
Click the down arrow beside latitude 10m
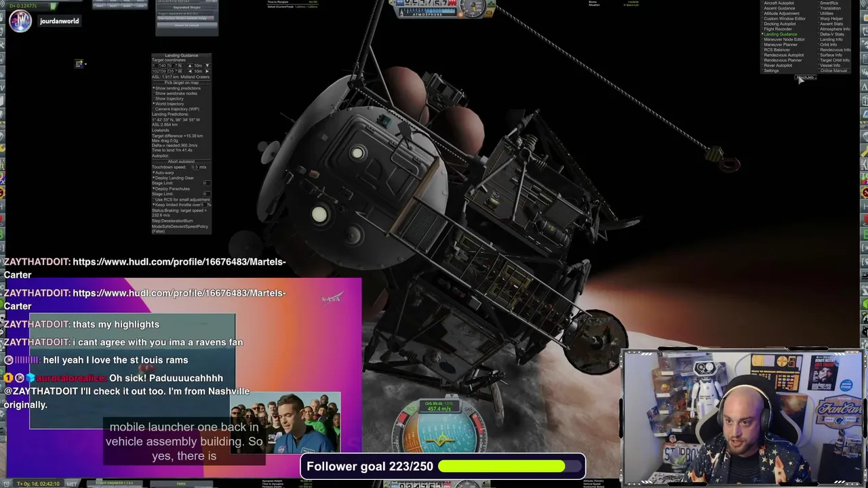(208, 65)
